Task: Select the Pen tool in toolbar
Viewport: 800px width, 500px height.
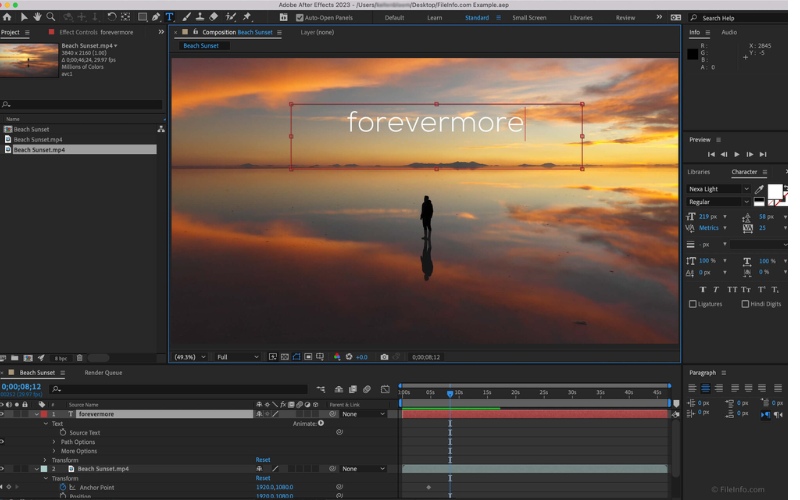Action: [x=156, y=17]
